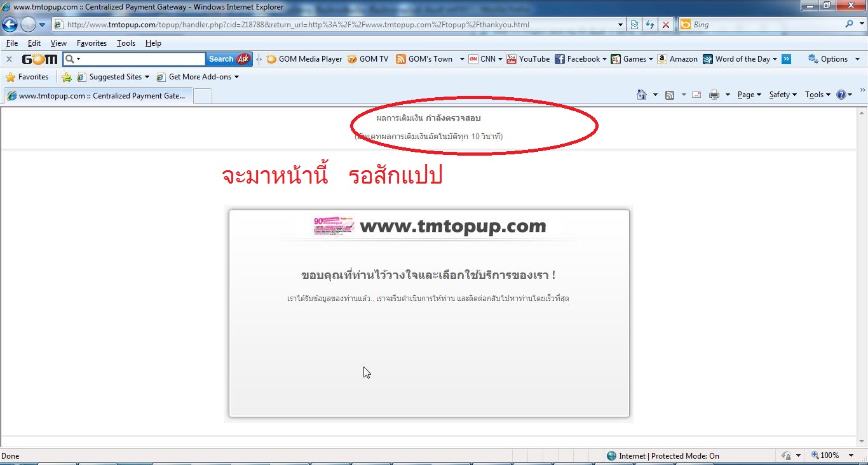Screen dimensions: 868x465
Task: Stop loading with the red X icon
Action: tap(666, 25)
